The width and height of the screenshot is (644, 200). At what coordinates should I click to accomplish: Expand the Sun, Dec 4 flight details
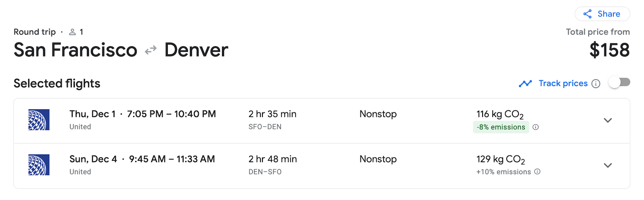pos(608,165)
